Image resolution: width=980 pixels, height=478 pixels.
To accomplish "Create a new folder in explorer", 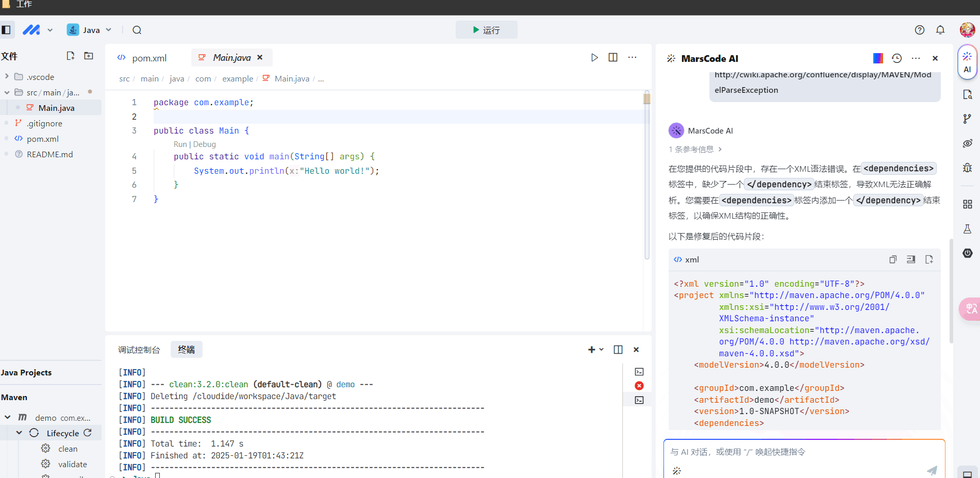I will pyautogui.click(x=89, y=56).
